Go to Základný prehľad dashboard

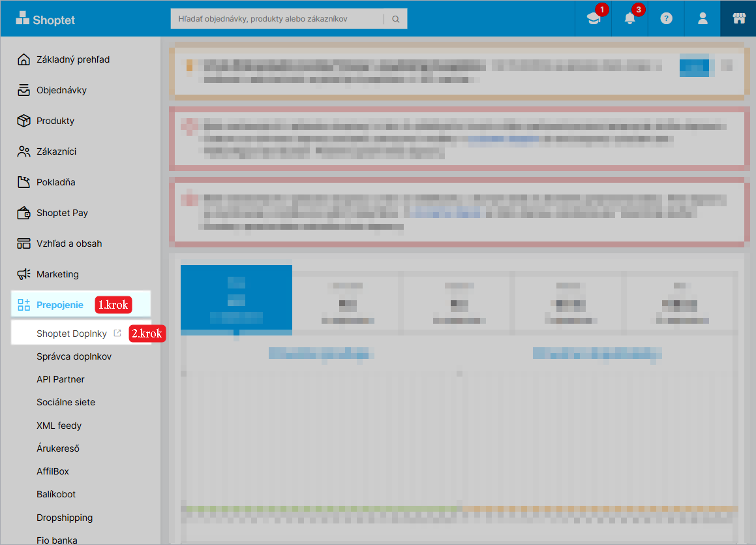pos(72,59)
